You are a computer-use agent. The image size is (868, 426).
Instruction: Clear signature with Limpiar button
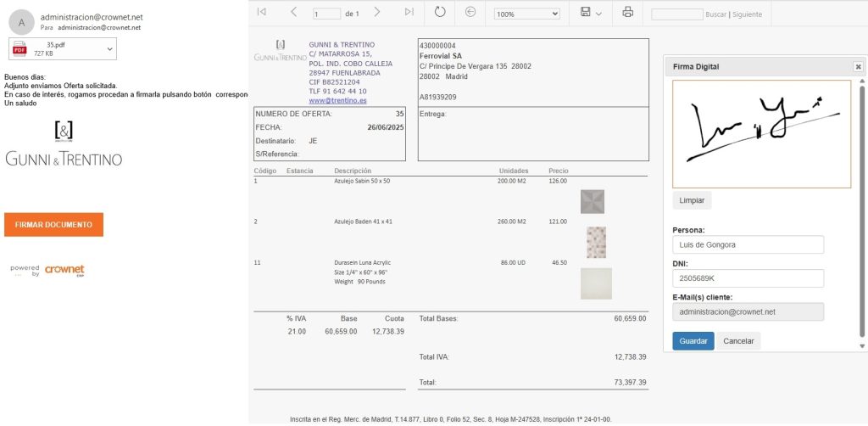tap(692, 200)
